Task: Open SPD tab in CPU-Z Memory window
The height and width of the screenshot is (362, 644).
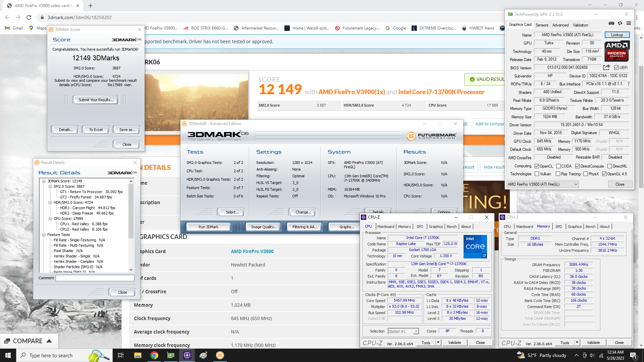Action: pos(558,227)
